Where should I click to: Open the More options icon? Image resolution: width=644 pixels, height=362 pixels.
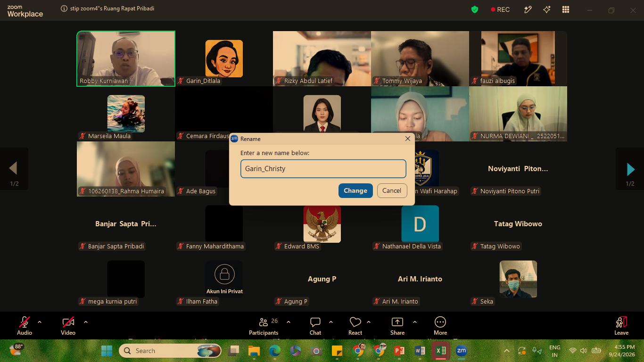pyautogui.click(x=440, y=322)
